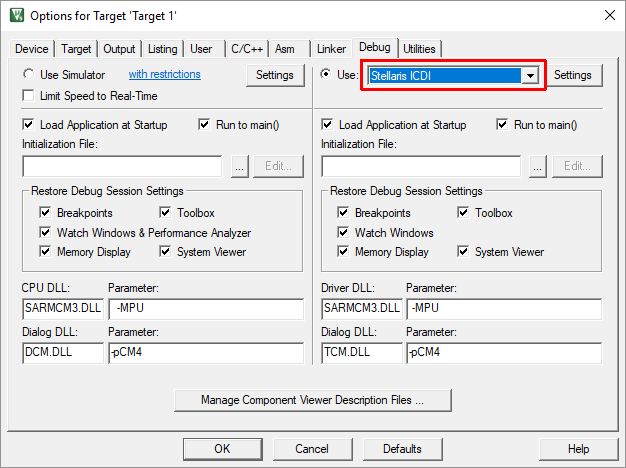The image size is (626, 468).
Task: Select the C/C++ tab
Action: (x=247, y=49)
